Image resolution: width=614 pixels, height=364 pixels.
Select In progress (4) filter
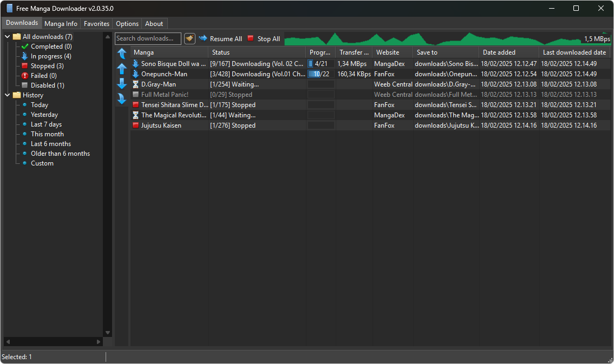[51, 56]
